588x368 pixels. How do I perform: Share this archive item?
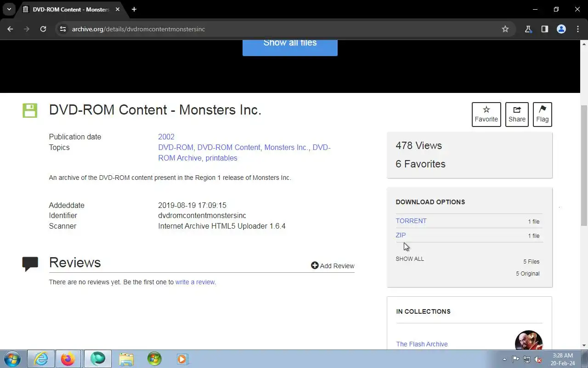pos(517,114)
